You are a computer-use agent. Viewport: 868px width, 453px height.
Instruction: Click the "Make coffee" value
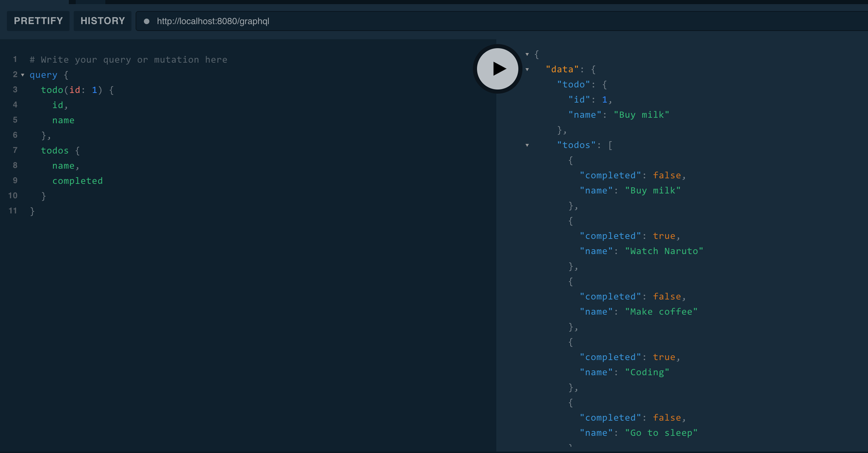[x=661, y=311]
